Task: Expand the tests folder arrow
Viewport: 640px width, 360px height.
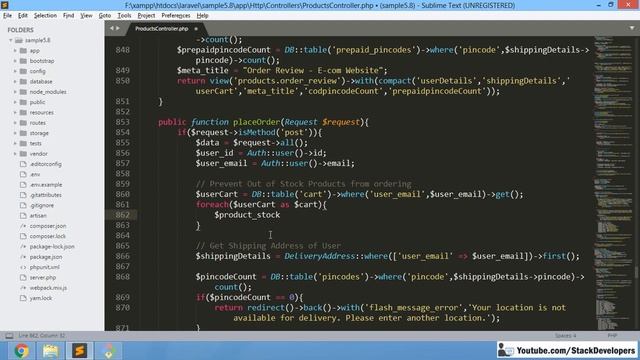Action: point(16,143)
